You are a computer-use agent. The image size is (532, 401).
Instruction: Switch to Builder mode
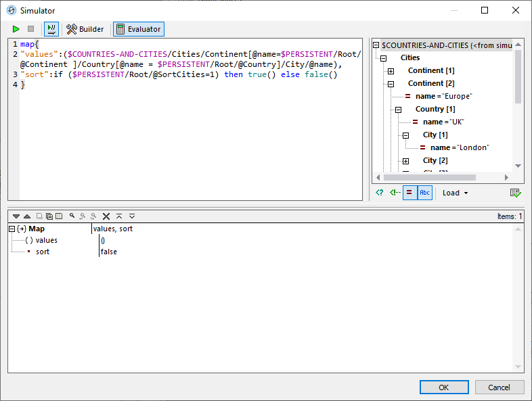tap(85, 29)
